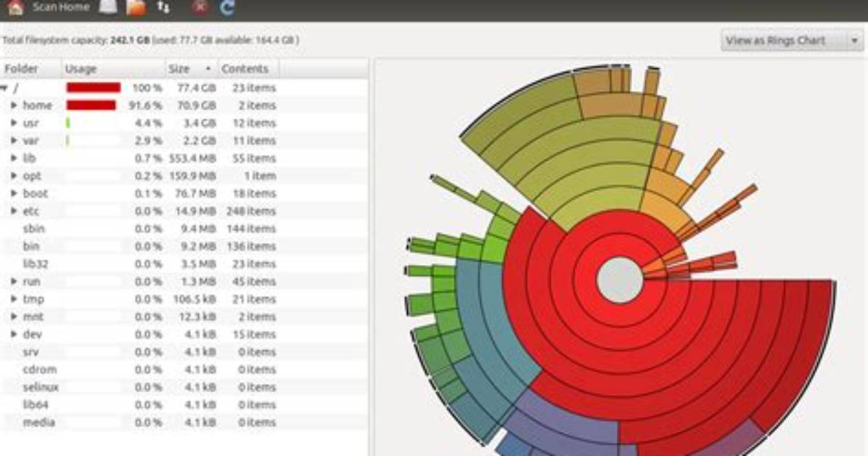The image size is (868, 456).
Task: Expand the mnt folder
Action: (14, 317)
